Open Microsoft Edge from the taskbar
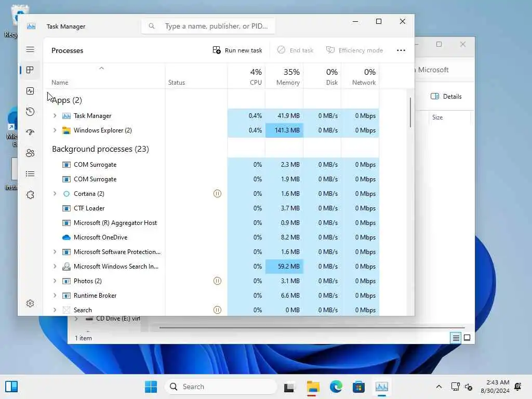 pyautogui.click(x=336, y=387)
